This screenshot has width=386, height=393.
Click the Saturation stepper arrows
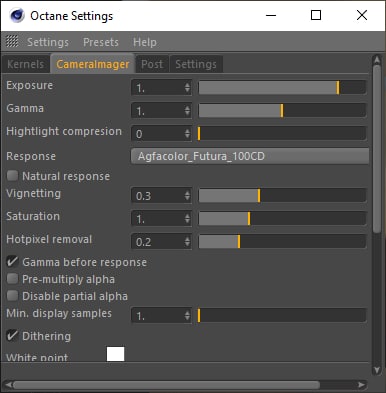[187, 219]
